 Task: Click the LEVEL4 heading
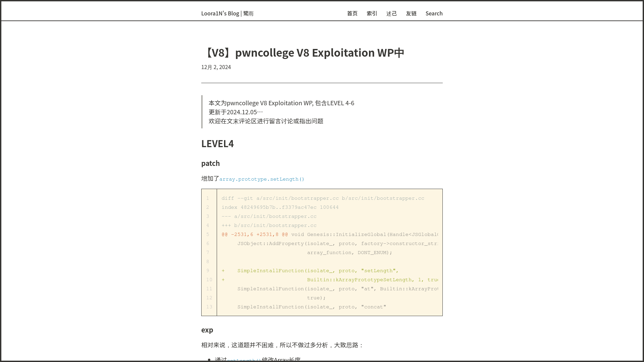click(x=217, y=143)
